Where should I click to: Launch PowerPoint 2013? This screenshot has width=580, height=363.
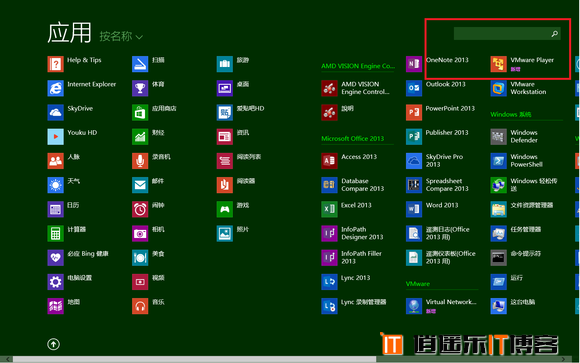coord(441,112)
